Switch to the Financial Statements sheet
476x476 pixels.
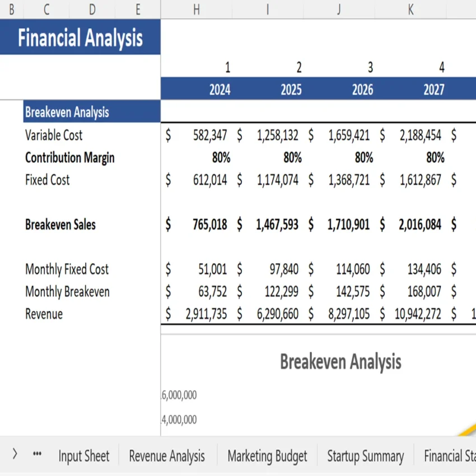click(x=450, y=456)
